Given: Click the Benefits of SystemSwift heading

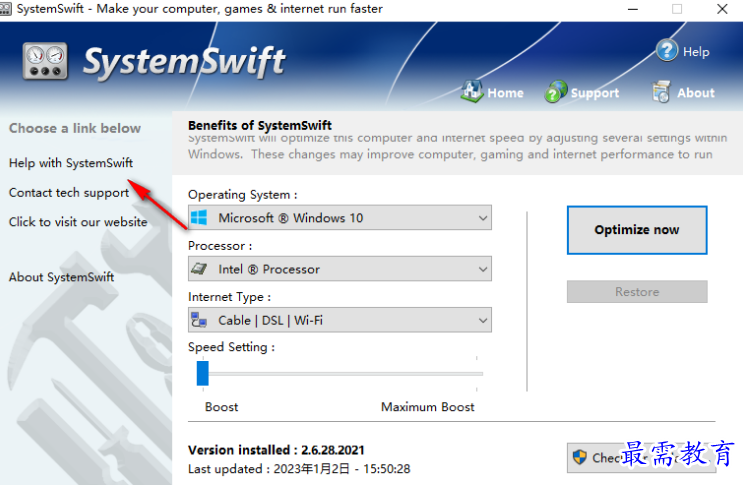Looking at the screenshot, I should [x=260, y=126].
